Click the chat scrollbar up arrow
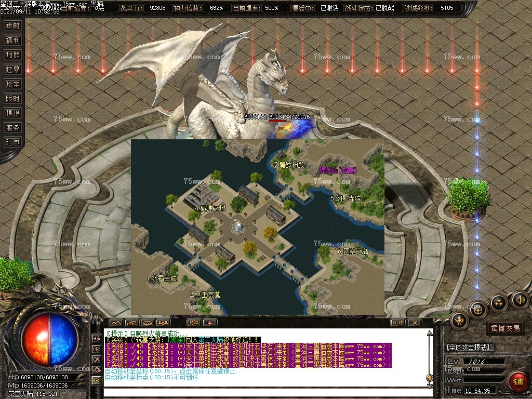The width and height of the screenshot is (532, 399). (x=430, y=334)
